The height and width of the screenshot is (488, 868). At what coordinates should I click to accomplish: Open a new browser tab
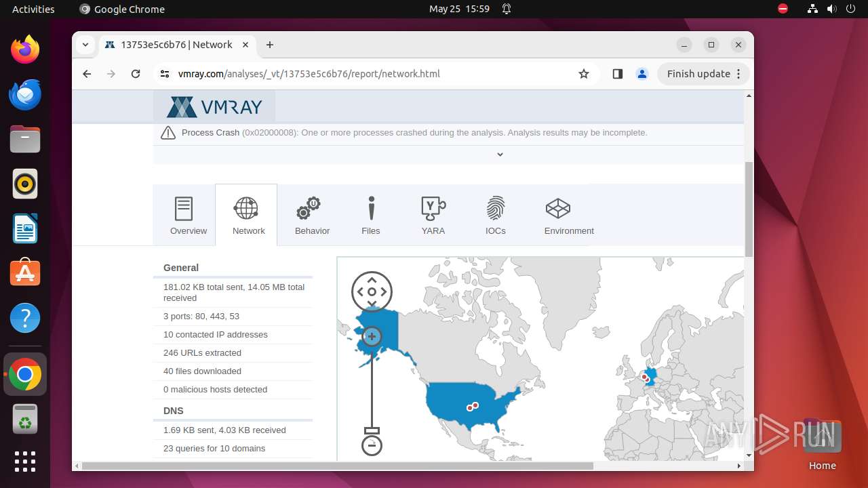[x=270, y=45]
